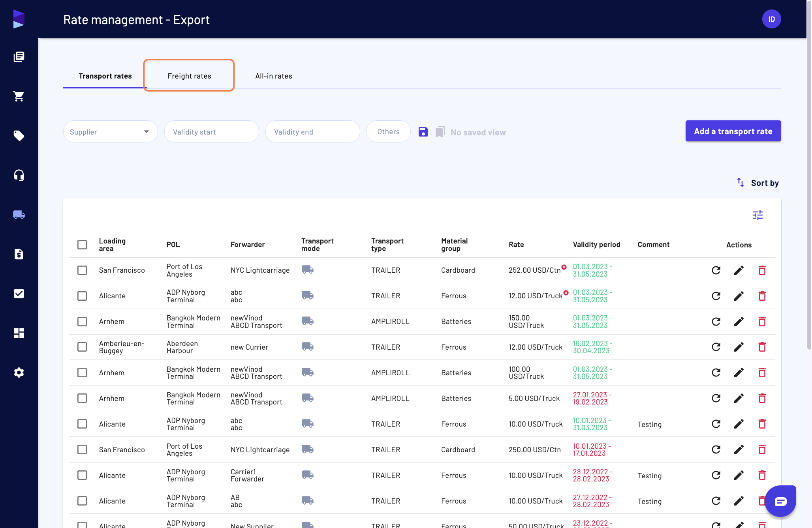Open the checkmark tasks sidebar icon

[19, 294]
